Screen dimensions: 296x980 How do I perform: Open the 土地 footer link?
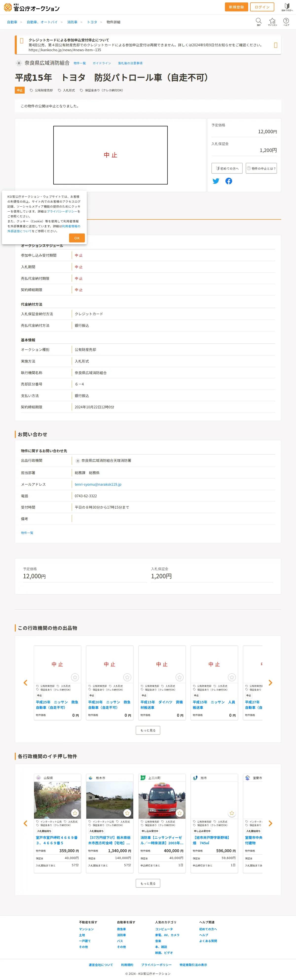point(82,935)
